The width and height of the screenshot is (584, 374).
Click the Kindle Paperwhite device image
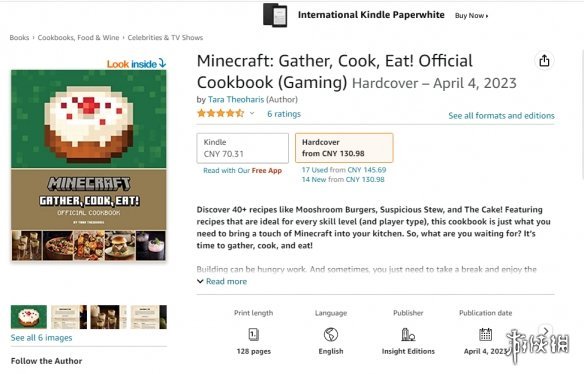pos(275,15)
